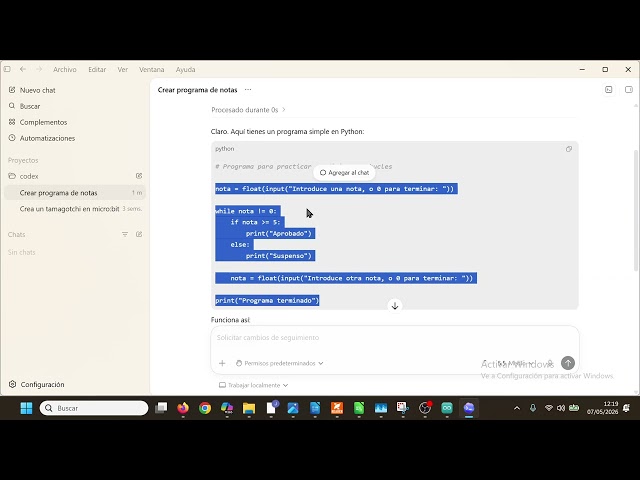Open the terminal panel icon
Image resolution: width=640 pixels, height=480 pixels.
click(x=609, y=89)
